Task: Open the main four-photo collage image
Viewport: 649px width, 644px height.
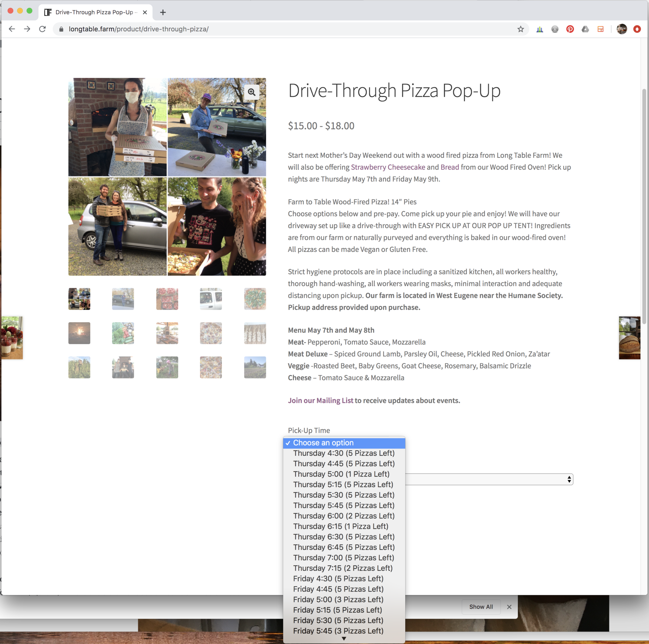Action: [x=167, y=177]
